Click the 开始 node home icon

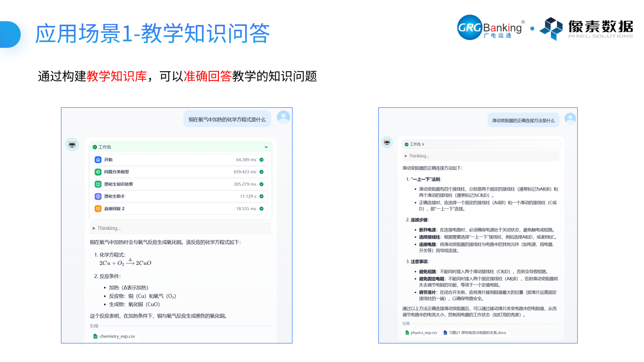tap(98, 160)
